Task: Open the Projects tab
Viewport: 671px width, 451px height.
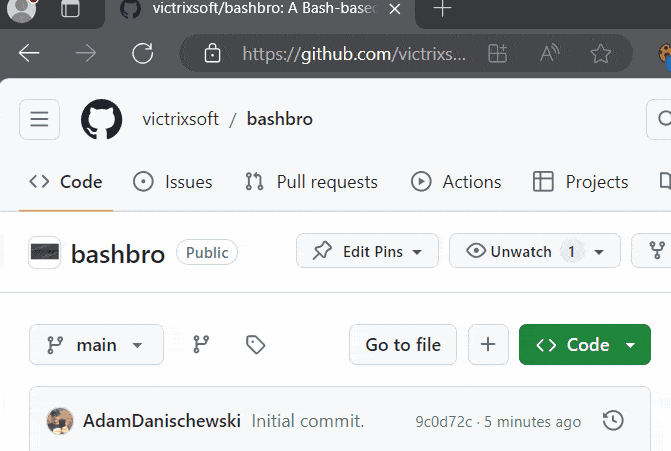Action: (581, 182)
